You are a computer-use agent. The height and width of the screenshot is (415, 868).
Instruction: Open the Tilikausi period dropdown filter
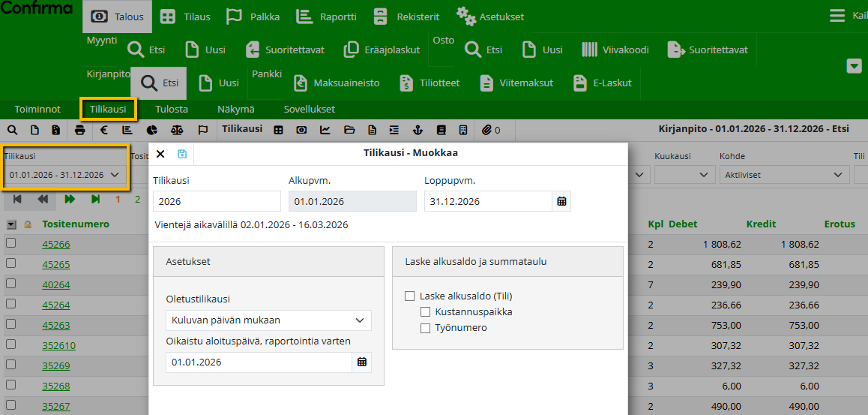click(64, 175)
